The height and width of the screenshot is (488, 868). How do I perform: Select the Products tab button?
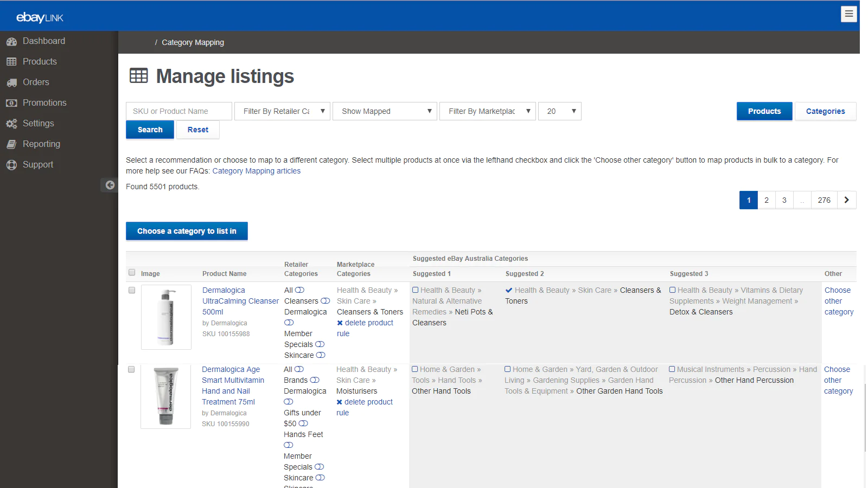764,111
